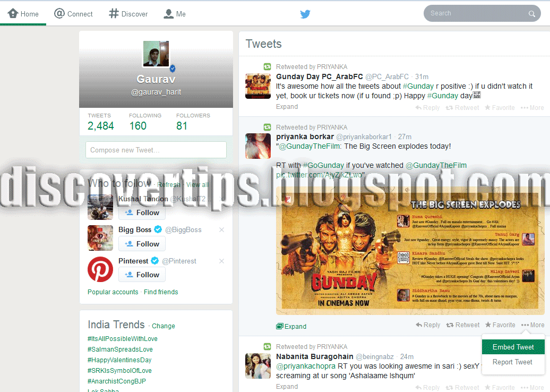Viewport: 550px width, 392px height.
Task: Open trend #HappyValentinesDay
Action: coord(119,360)
